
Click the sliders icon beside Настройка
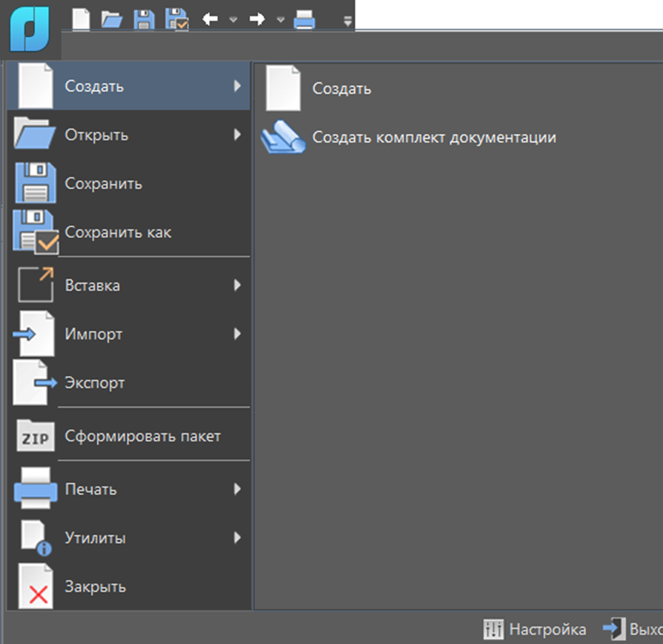(493, 629)
